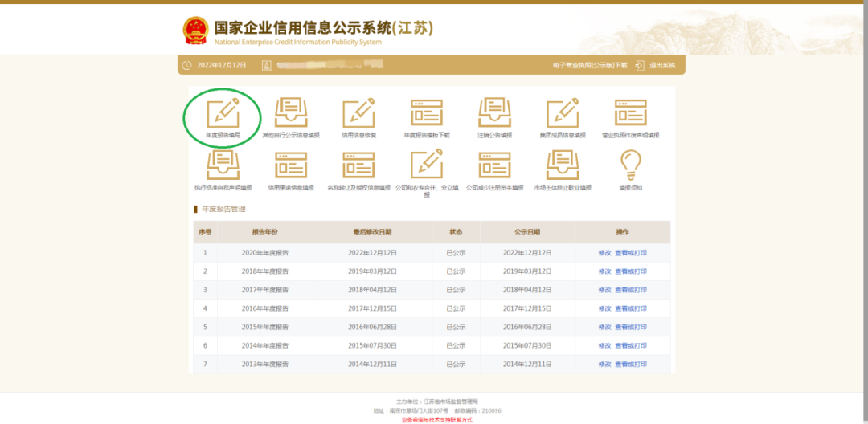The width and height of the screenshot is (868, 424).
Task: Click 修改 for 2013年年度报告
Action: click(604, 364)
